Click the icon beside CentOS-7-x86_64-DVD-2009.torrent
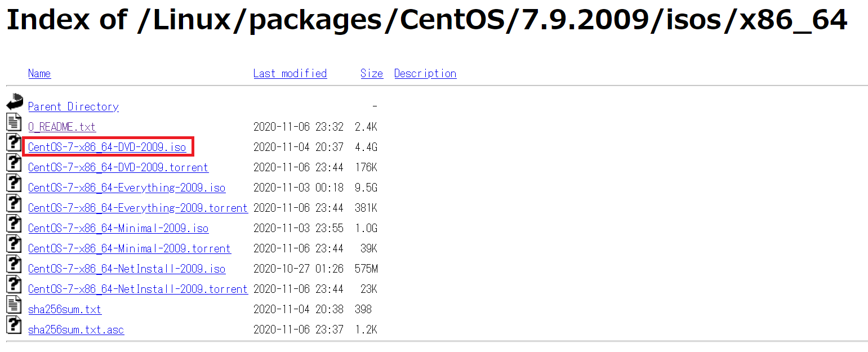This screenshot has width=868, height=352. [14, 163]
